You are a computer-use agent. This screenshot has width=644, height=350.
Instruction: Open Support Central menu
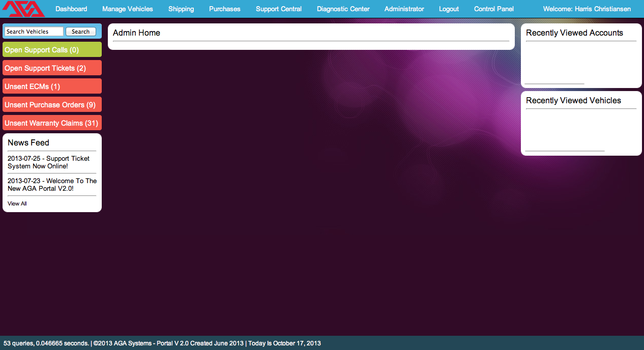tap(279, 9)
